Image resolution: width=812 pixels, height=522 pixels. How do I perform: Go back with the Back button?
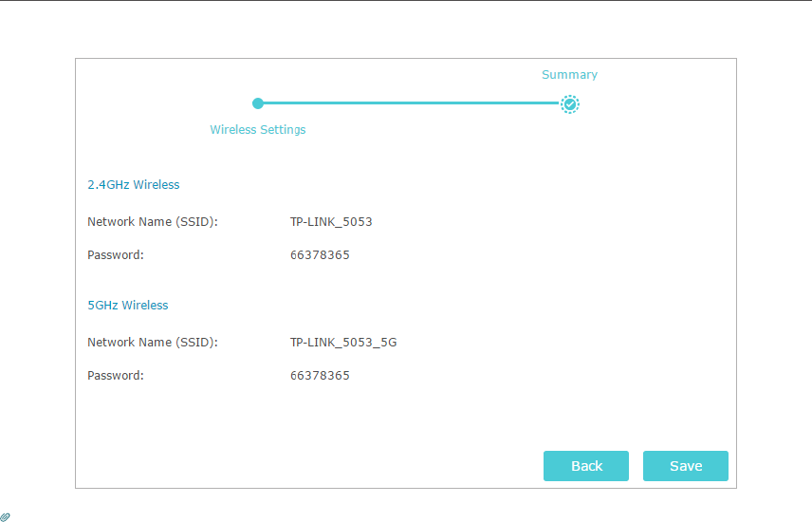(x=585, y=465)
